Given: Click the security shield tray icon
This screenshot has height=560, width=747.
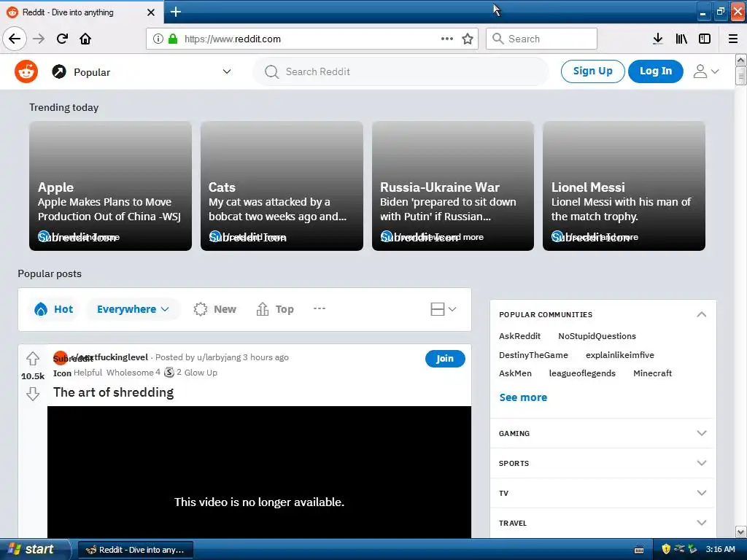Looking at the screenshot, I should coord(666,549).
